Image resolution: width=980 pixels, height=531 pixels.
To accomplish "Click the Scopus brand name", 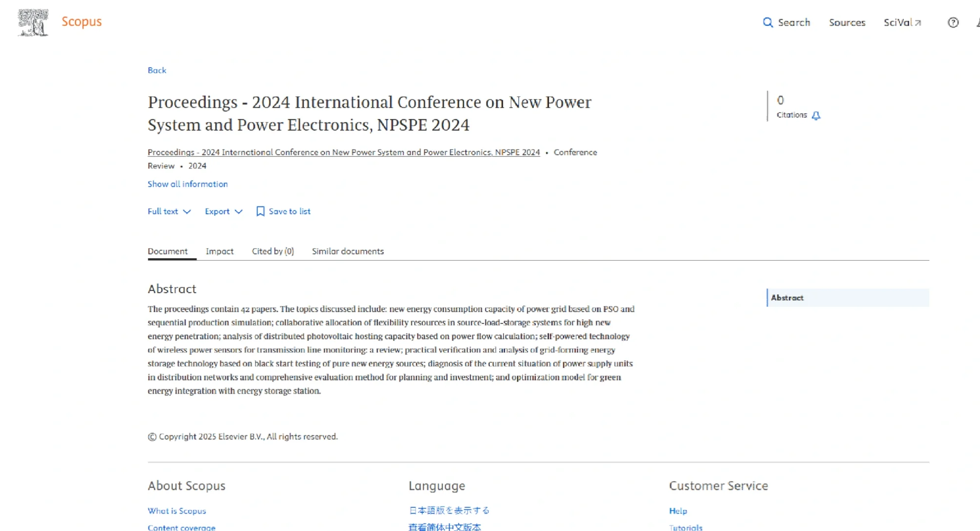I will pyautogui.click(x=82, y=22).
